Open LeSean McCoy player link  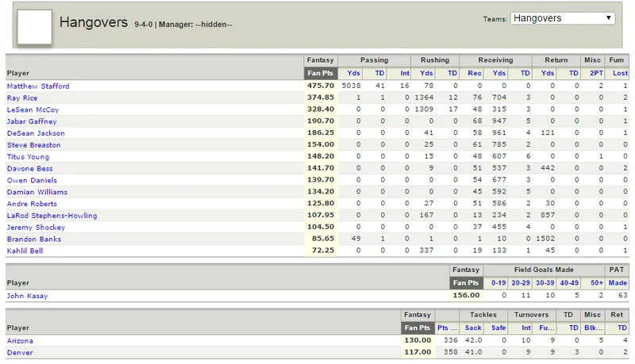[33, 109]
